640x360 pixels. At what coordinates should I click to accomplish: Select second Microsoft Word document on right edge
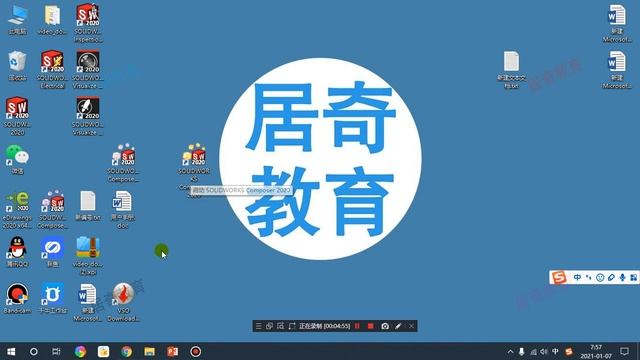point(616,69)
